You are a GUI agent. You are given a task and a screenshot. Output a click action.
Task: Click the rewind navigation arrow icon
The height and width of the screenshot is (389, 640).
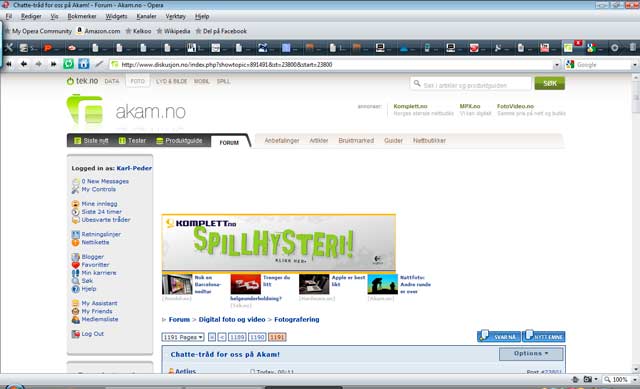point(9,64)
